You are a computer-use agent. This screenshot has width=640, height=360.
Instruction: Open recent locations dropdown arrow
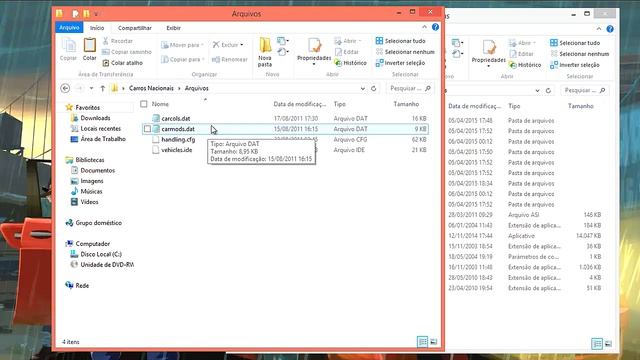[91, 88]
